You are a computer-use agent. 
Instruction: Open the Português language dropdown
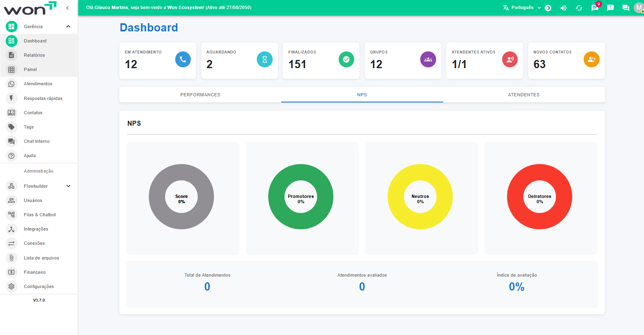(522, 8)
